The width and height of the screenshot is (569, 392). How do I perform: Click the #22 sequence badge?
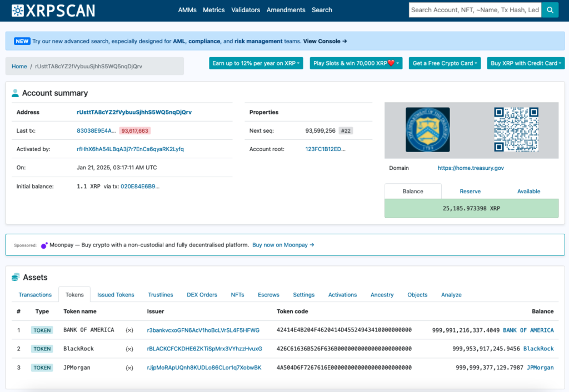[346, 131]
